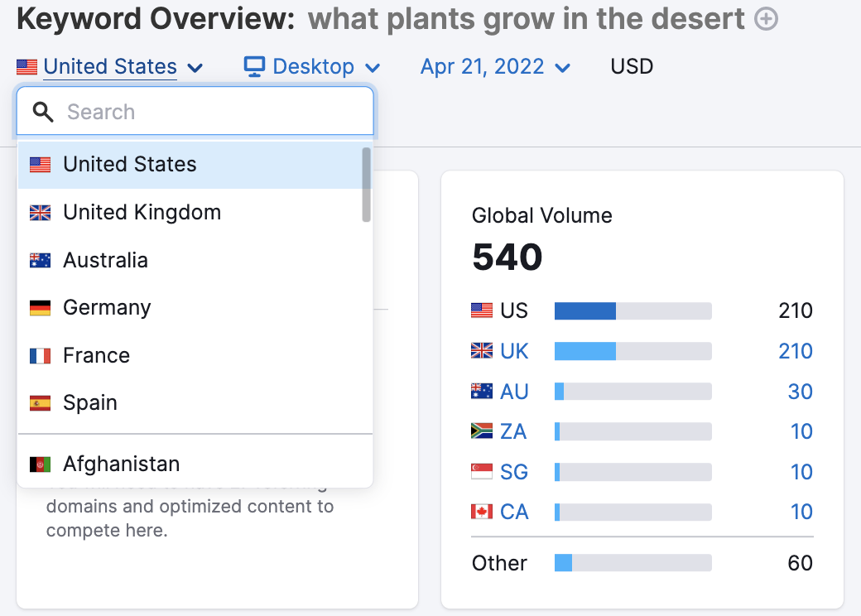Click the Singapore flag beside SG
Image resolution: width=861 pixels, height=616 pixels.
480,471
